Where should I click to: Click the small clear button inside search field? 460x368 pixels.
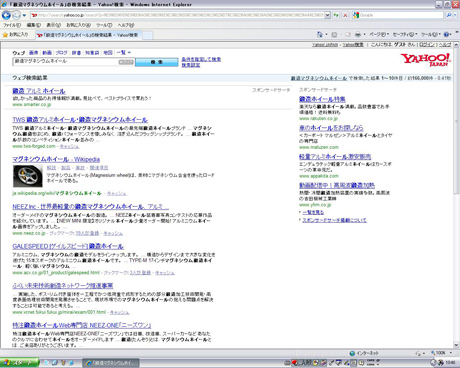click(x=126, y=62)
